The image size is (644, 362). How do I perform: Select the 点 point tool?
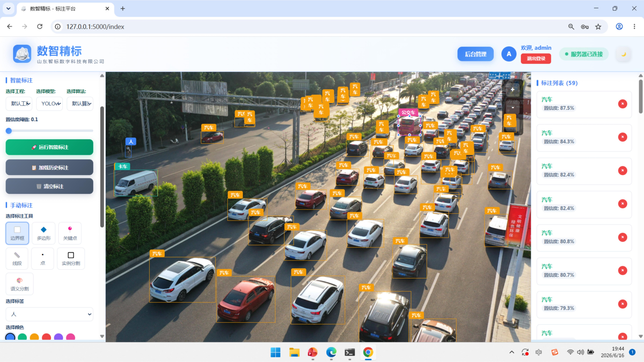43,259
